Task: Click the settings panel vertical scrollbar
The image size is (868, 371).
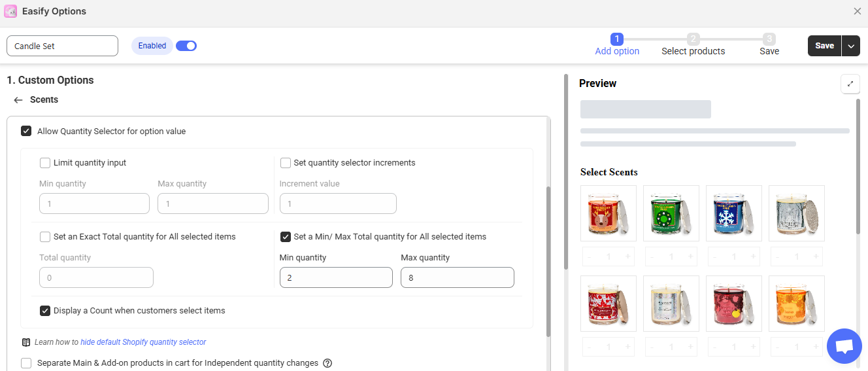Action: click(548, 262)
